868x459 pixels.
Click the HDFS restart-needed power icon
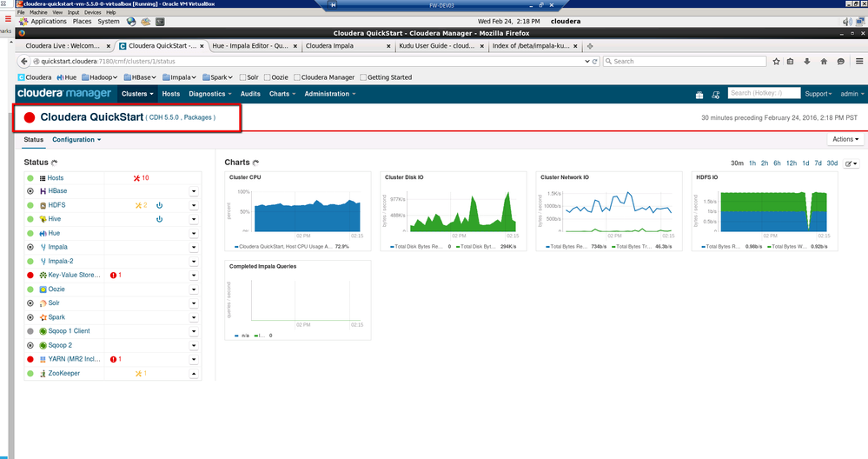point(160,205)
